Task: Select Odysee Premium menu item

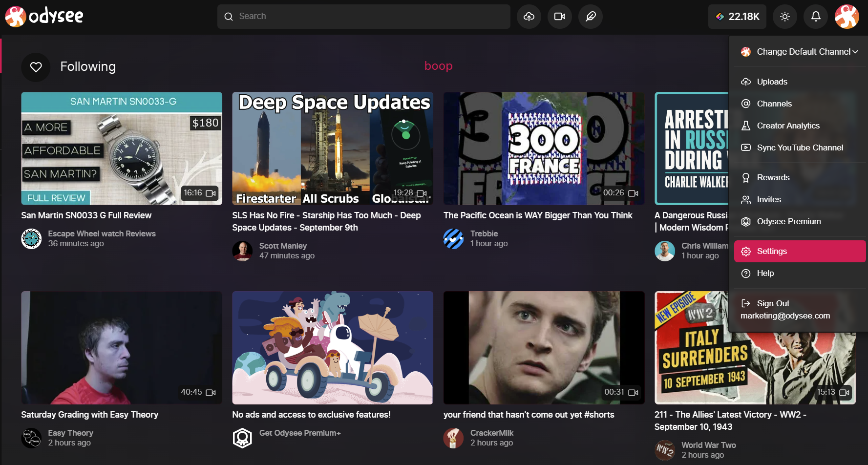Action: click(x=800, y=221)
